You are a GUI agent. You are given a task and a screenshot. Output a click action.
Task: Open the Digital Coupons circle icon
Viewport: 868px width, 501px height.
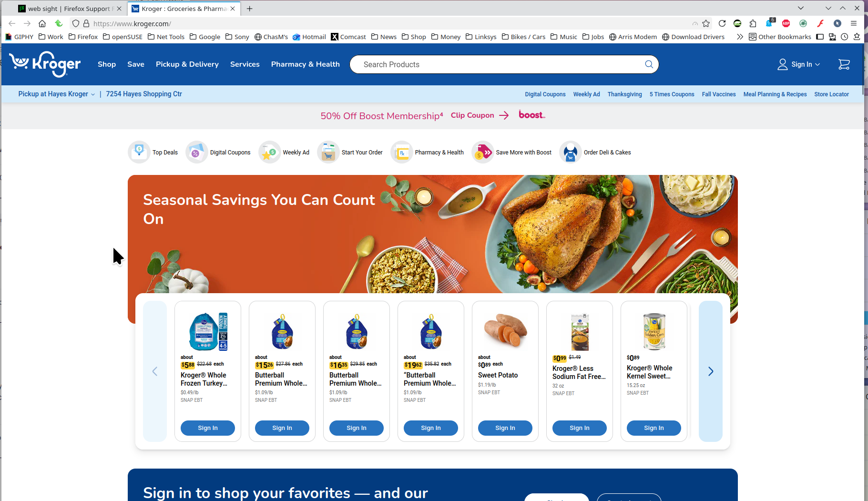click(196, 152)
